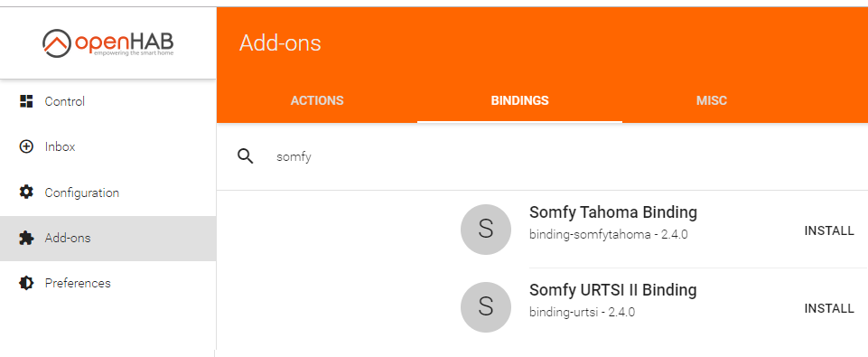Click the Control dashboard icon
This screenshot has height=357, width=868.
(26, 101)
